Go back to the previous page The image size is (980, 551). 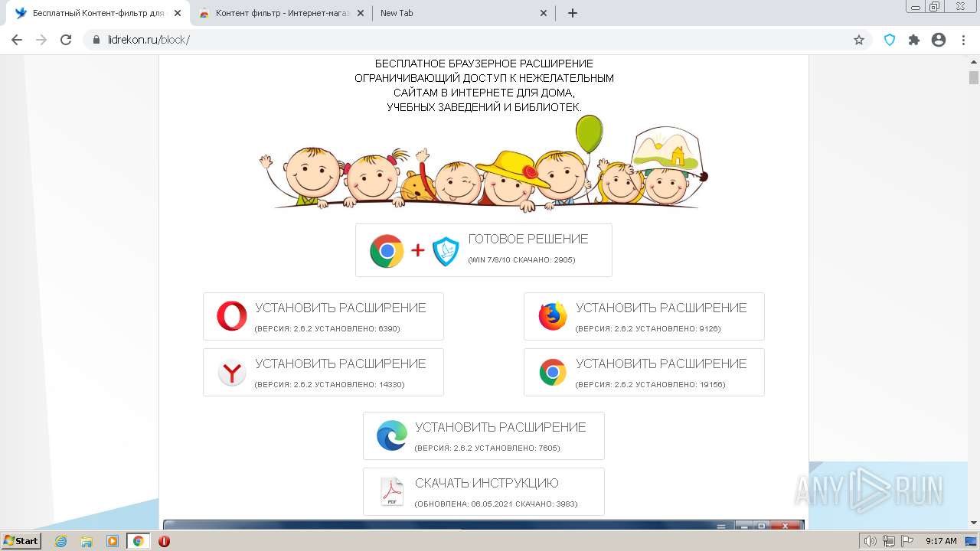17,40
